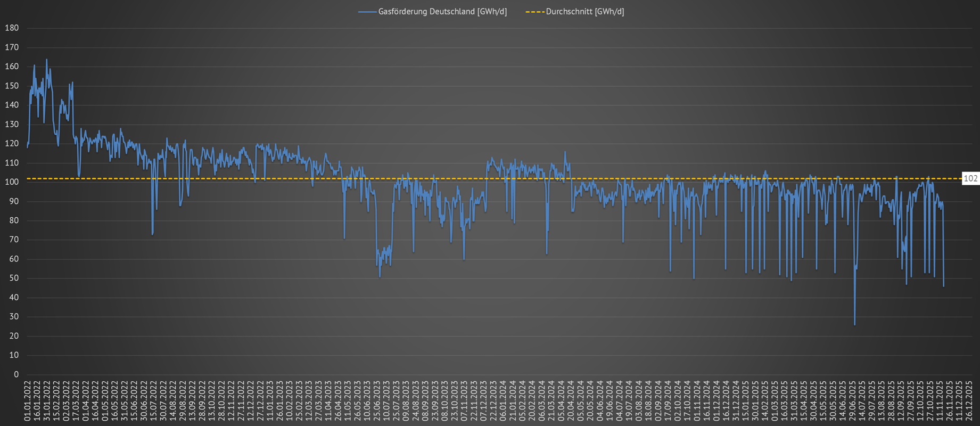Click the Gasförderung Deutschland legend entry
Viewport: 980px width, 426px height.
[442, 12]
